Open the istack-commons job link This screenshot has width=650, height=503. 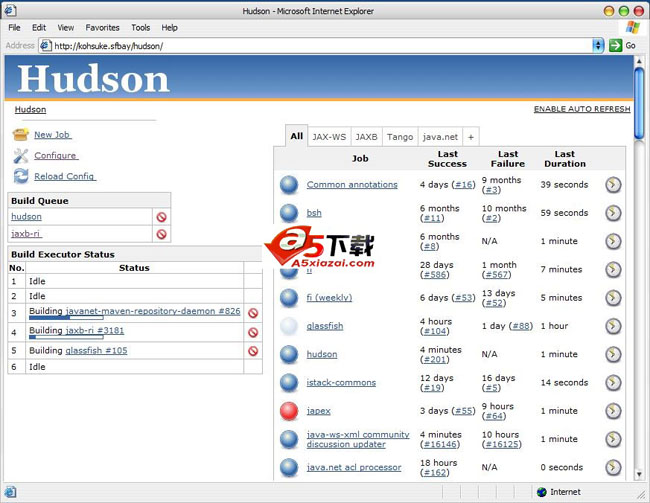click(341, 383)
